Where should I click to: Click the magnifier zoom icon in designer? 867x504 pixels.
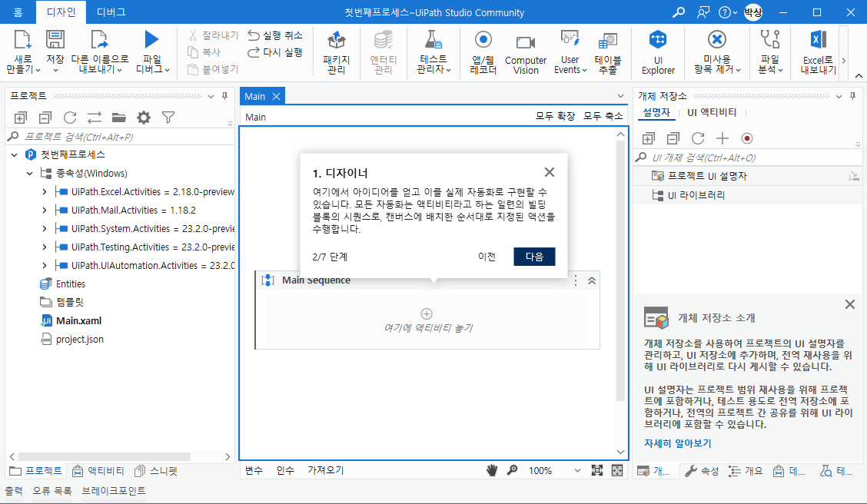[513, 470]
